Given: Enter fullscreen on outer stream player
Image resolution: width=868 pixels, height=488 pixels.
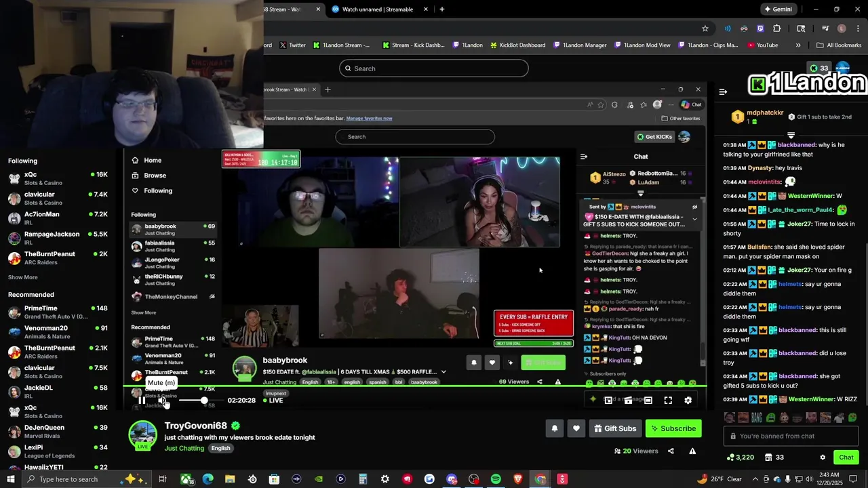Looking at the screenshot, I should click(x=668, y=401).
